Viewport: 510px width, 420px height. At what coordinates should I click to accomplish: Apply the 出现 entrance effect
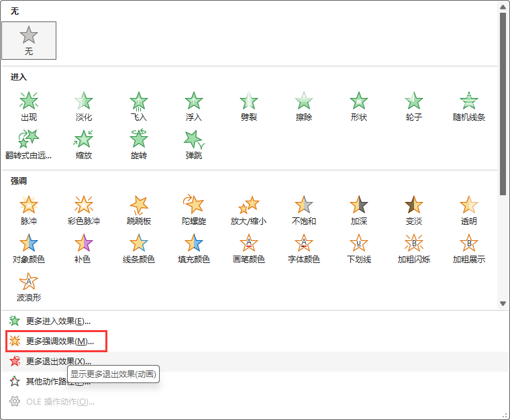pyautogui.click(x=29, y=107)
